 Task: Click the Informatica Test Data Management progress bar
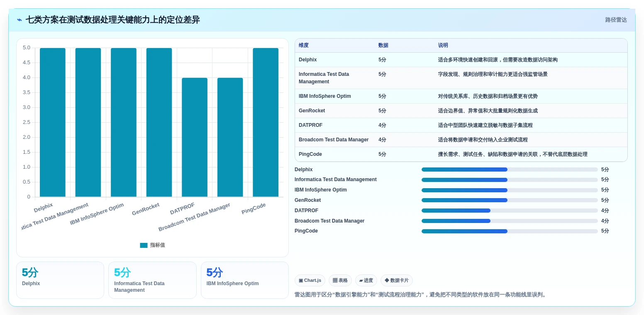(x=510, y=180)
